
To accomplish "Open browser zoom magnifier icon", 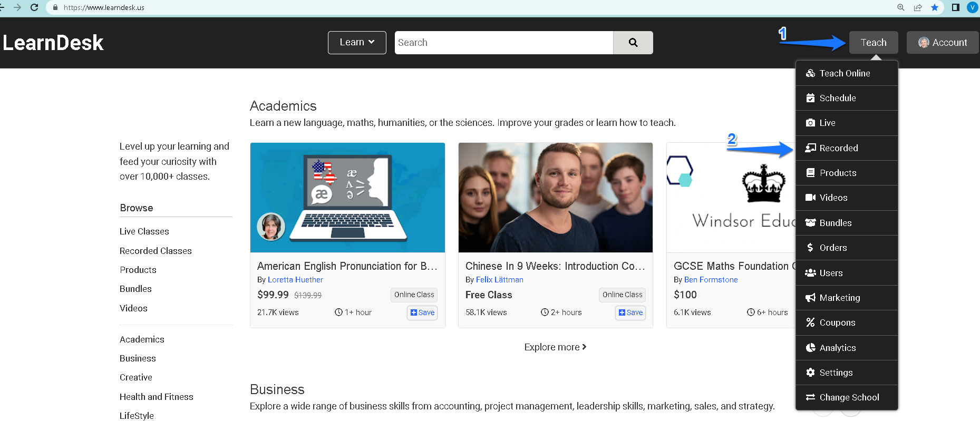I will 901,7.
